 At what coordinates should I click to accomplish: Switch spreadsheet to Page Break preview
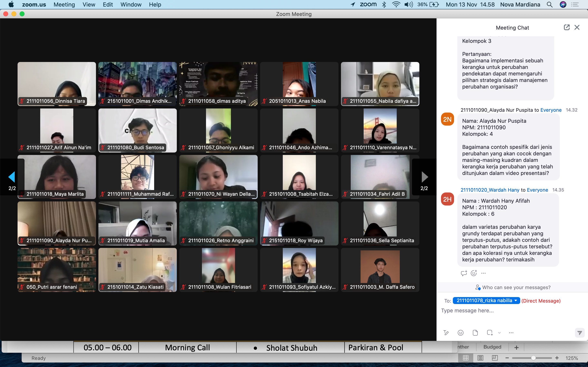click(495, 358)
